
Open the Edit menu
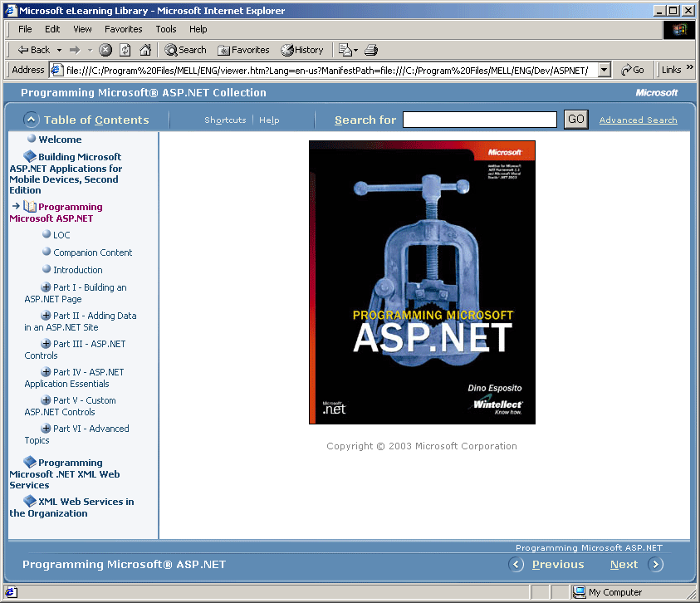coord(52,29)
